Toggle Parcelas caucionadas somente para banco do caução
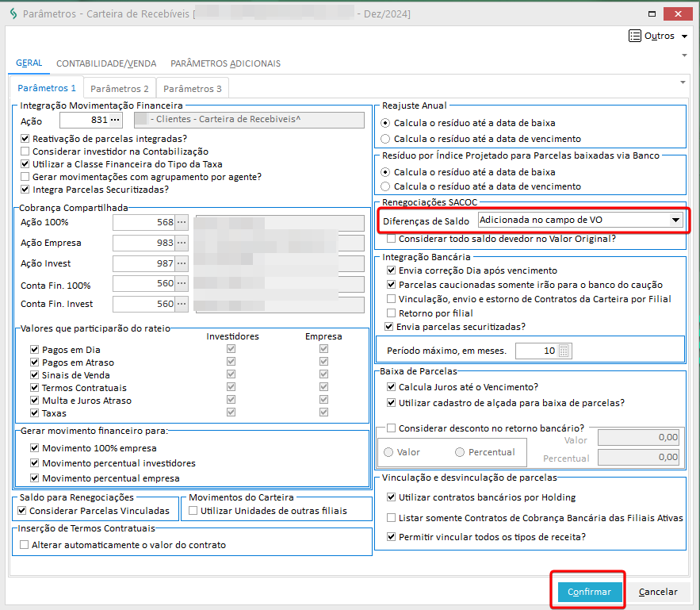700x610 pixels. click(391, 285)
